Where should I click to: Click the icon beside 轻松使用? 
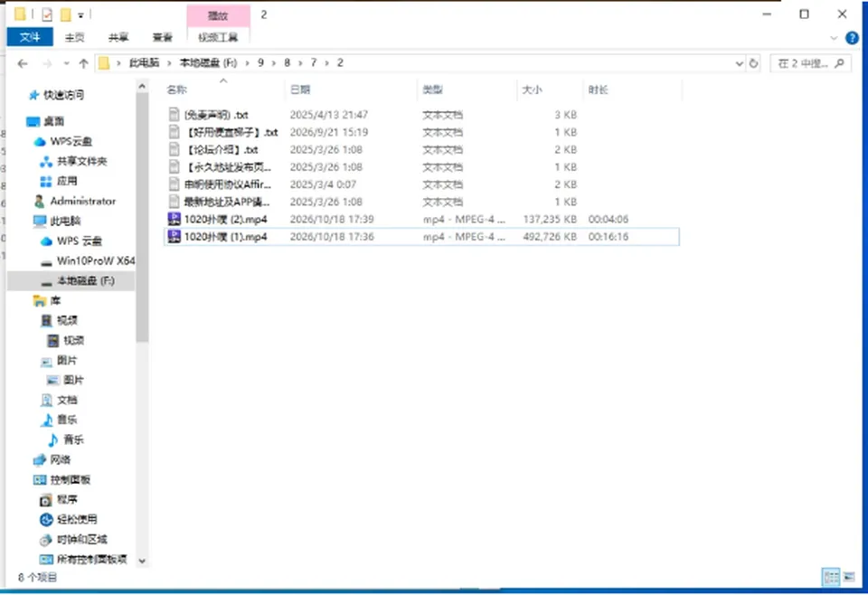pyautogui.click(x=46, y=520)
